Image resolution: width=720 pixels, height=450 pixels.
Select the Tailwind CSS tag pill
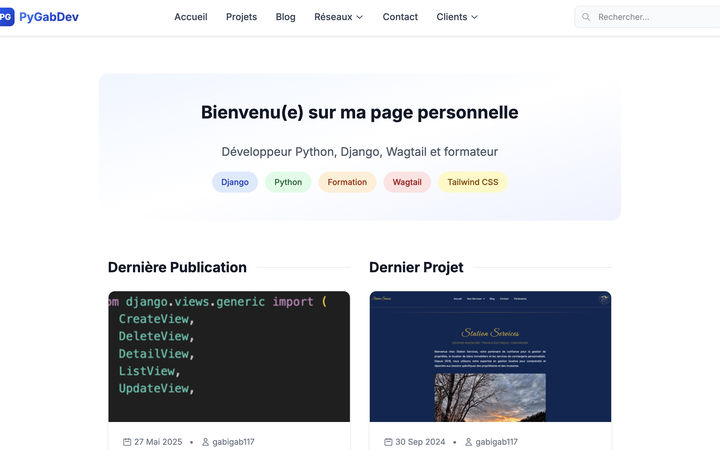472,182
